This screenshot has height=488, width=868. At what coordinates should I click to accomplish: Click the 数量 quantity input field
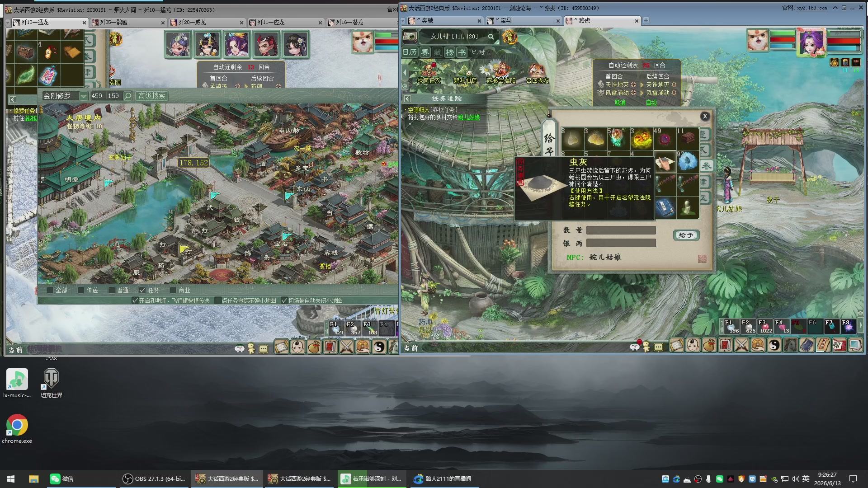click(x=621, y=230)
